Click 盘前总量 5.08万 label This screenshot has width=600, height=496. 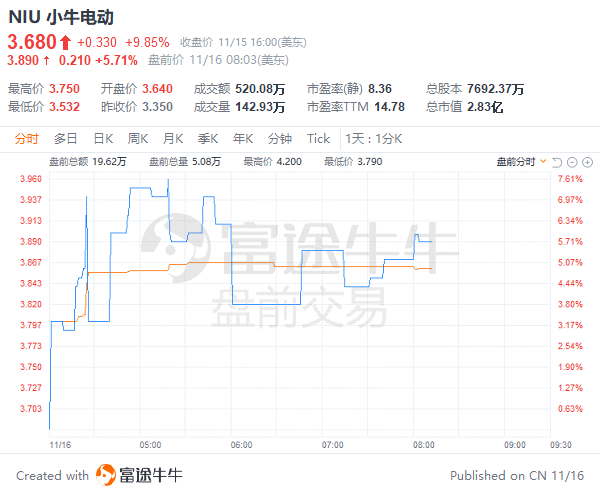185,162
